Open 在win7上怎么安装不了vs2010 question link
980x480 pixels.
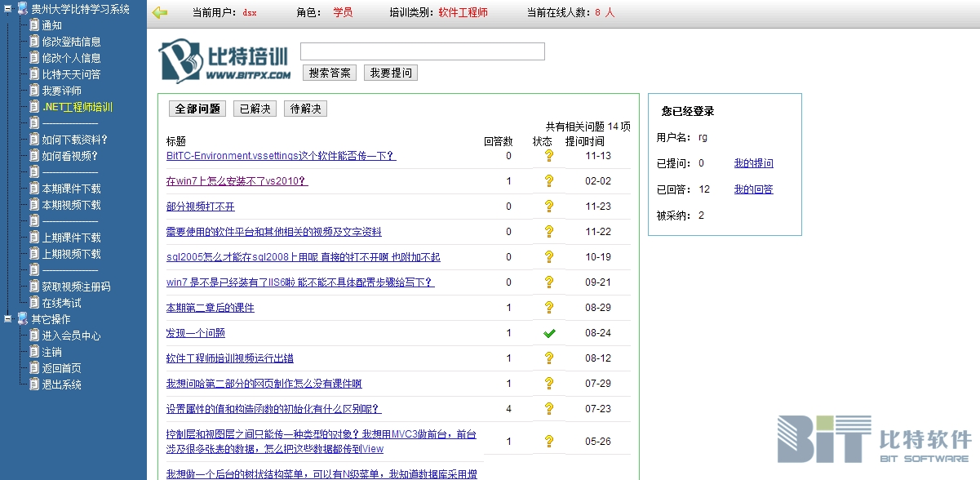[237, 181]
